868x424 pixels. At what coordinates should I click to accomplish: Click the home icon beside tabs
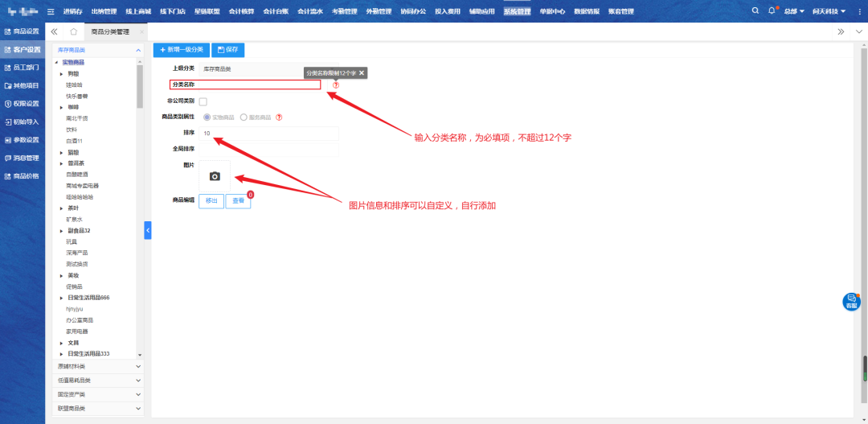click(73, 31)
